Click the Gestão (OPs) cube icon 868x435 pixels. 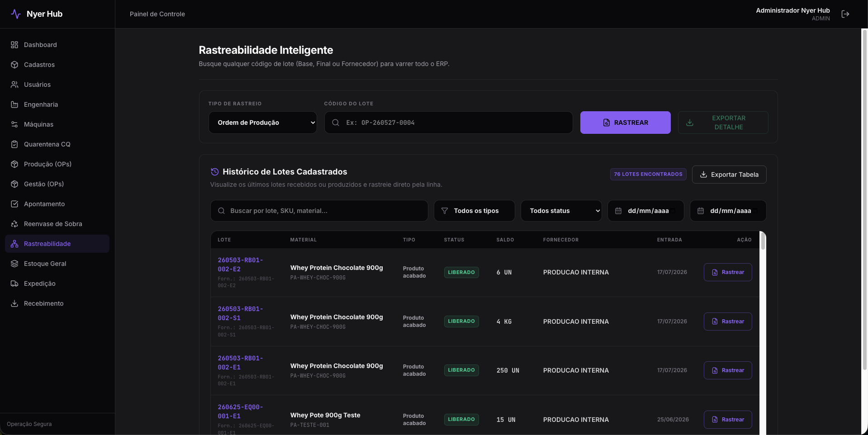tap(14, 184)
